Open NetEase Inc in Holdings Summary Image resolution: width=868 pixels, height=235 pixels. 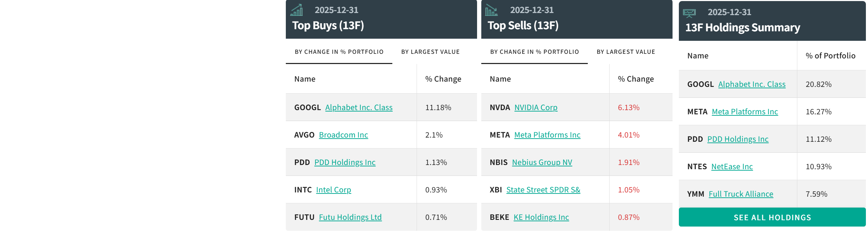coord(732,167)
